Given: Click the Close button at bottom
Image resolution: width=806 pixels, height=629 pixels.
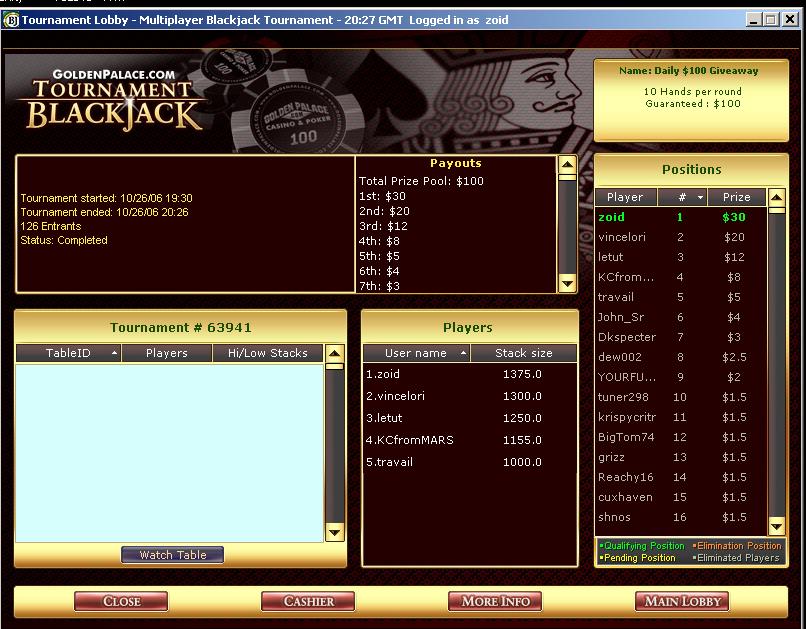Looking at the screenshot, I should click(121, 601).
